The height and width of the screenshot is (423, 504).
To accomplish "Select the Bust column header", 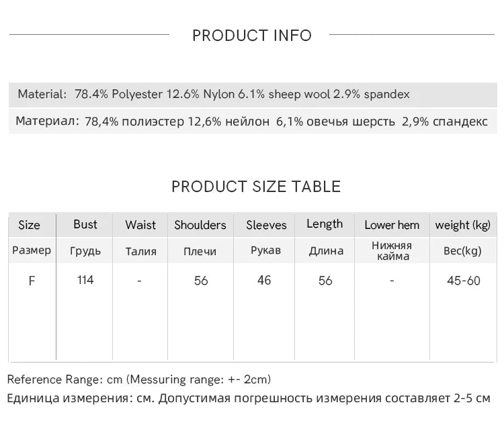I will [x=85, y=224].
